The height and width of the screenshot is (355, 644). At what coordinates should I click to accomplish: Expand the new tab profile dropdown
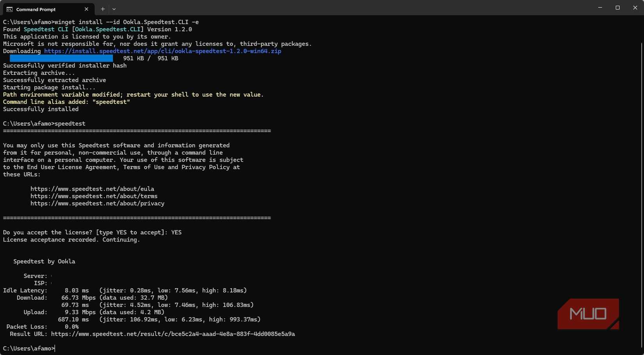point(114,9)
